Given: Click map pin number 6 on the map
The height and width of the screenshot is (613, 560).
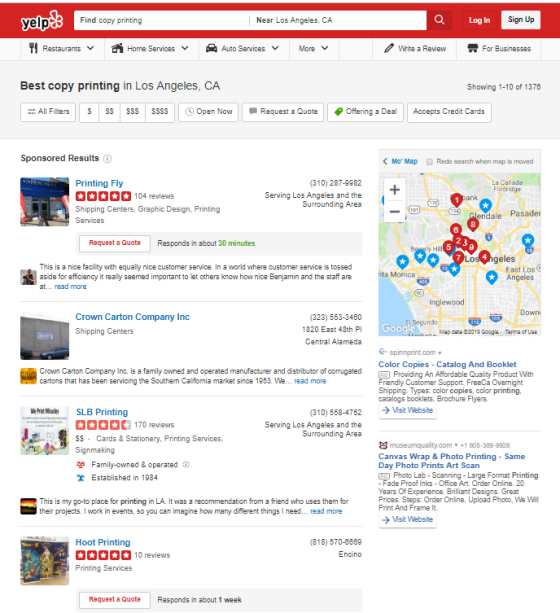Looking at the screenshot, I should click(x=456, y=230).
